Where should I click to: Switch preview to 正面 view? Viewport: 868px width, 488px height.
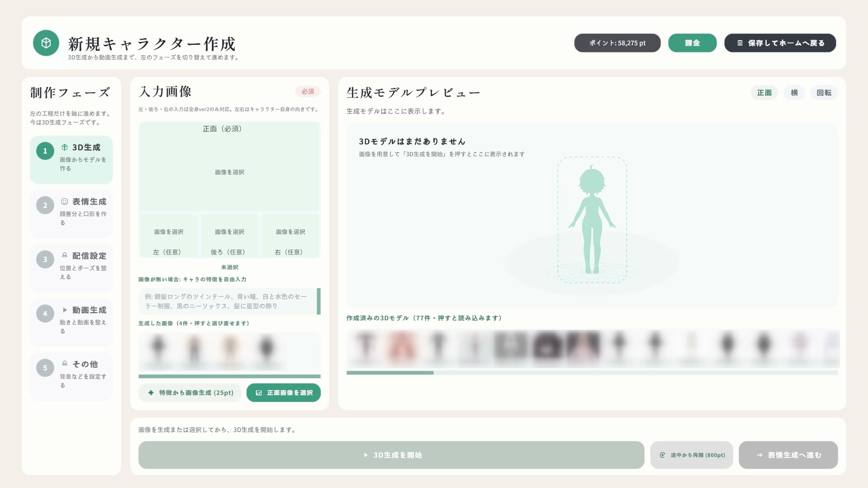(764, 93)
